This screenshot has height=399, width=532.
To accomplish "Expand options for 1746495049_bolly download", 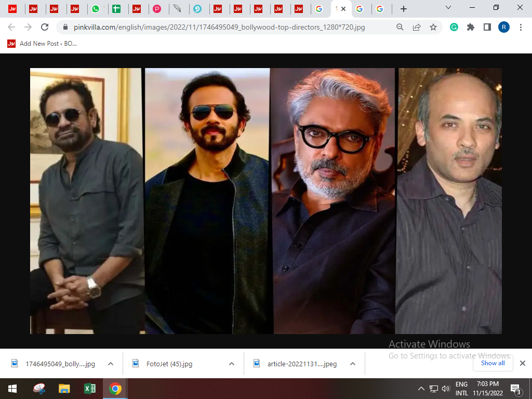I will [110, 364].
